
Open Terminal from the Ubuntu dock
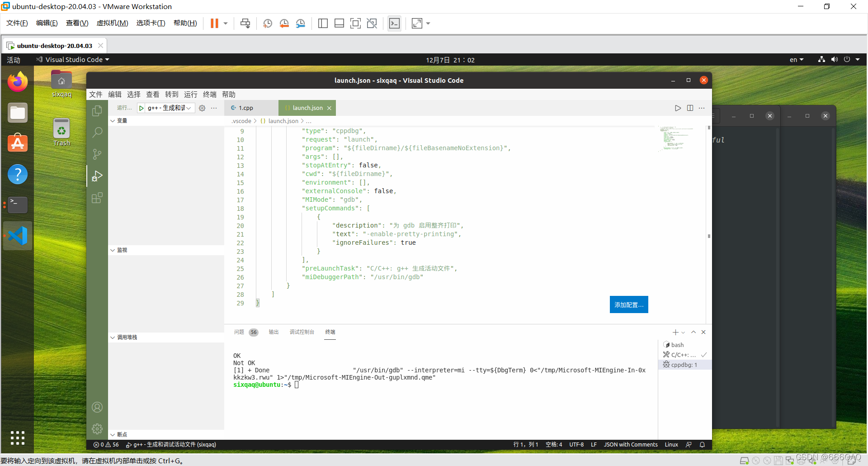[18, 204]
